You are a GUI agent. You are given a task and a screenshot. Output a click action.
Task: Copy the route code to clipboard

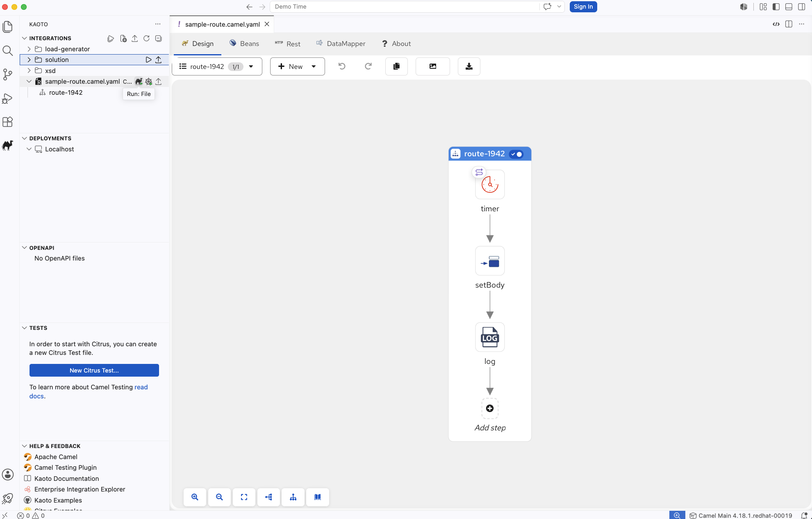396,66
